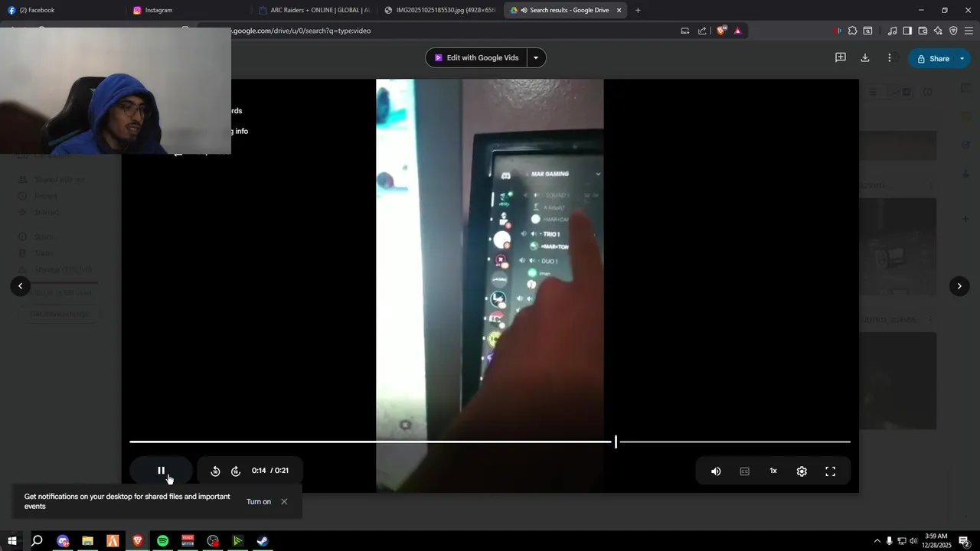Open Spotify from the taskbar

click(x=162, y=541)
